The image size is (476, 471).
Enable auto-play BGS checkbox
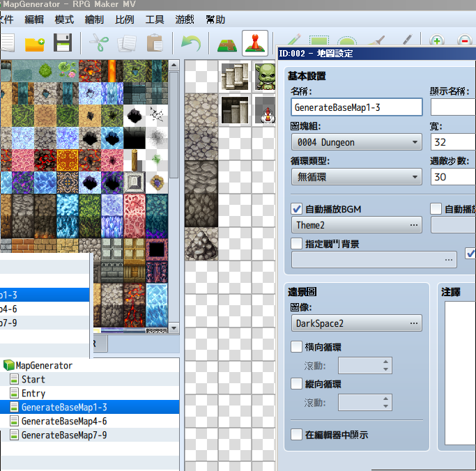click(x=436, y=209)
